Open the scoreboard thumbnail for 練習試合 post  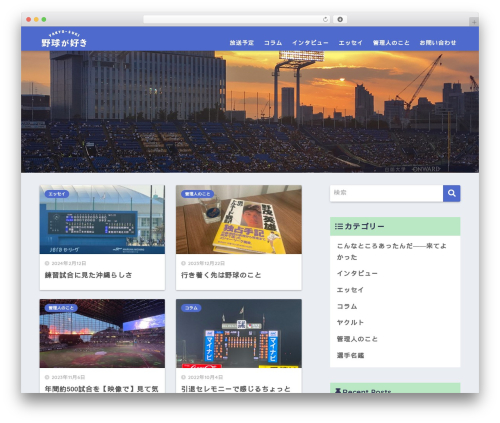pos(102,220)
